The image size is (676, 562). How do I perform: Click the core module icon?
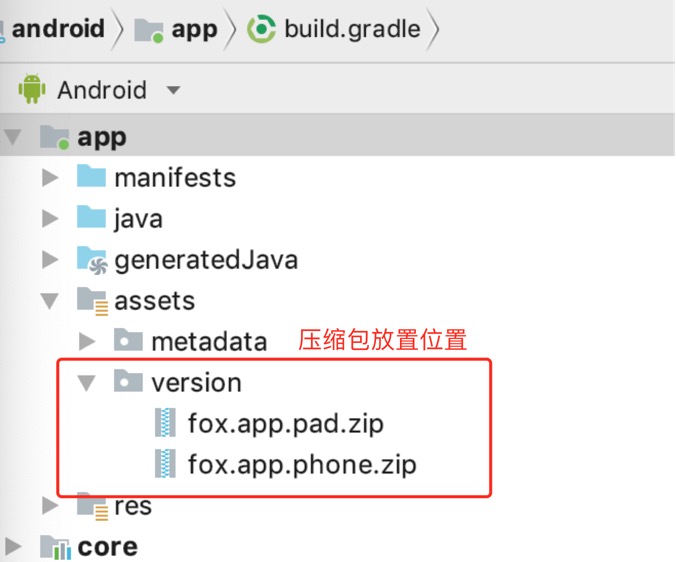click(x=55, y=547)
